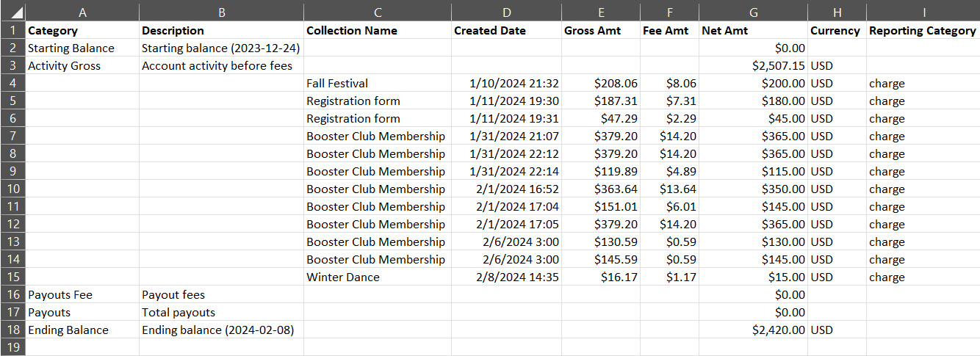Click the 1/10/2024 21:32 date cell
Viewport: 980px width, 356px height.
(x=507, y=84)
